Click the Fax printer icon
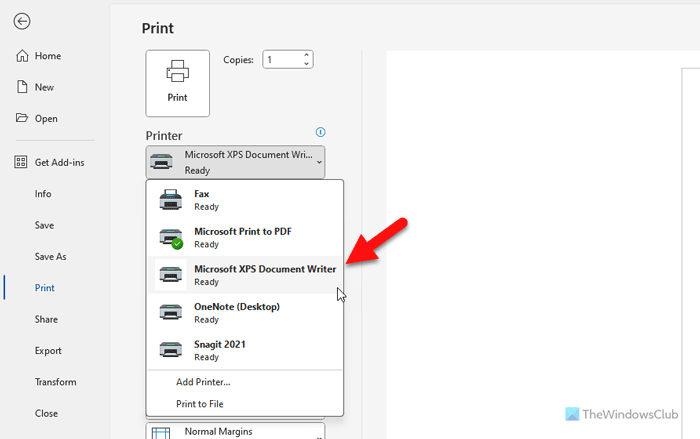The image size is (700, 439). point(172,200)
